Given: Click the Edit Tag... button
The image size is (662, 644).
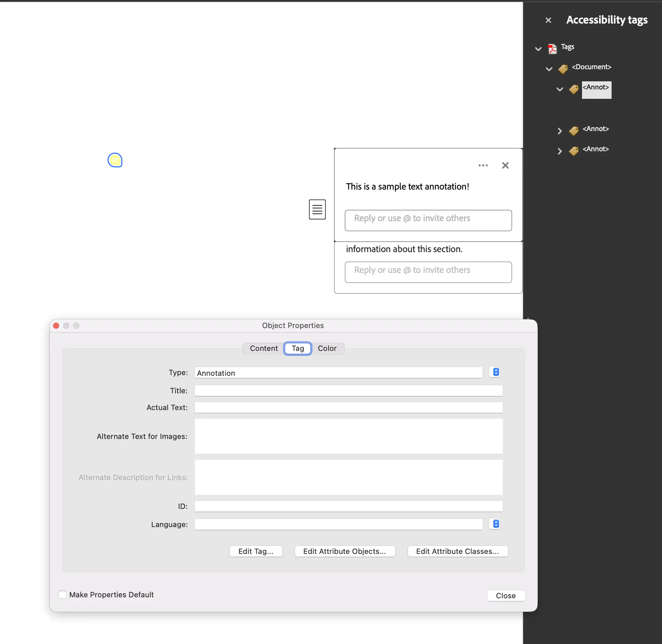Looking at the screenshot, I should (256, 551).
